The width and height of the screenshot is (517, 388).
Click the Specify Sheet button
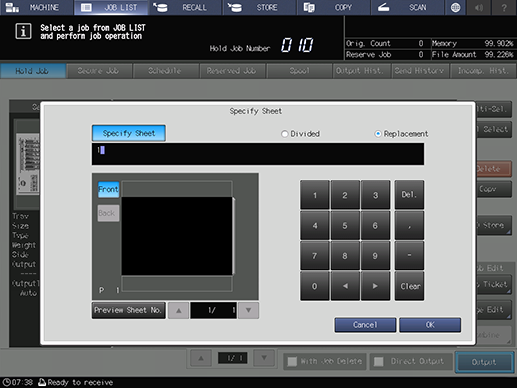click(129, 133)
